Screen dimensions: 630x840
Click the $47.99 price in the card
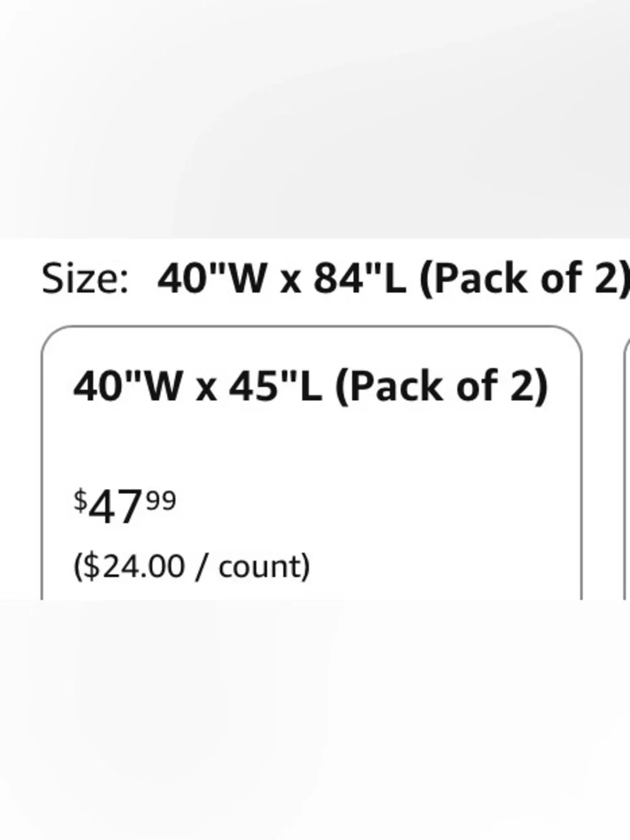[125, 506]
